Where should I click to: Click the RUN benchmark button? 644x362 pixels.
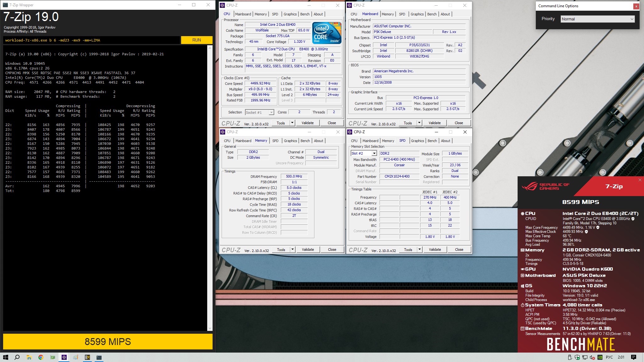[x=197, y=40]
